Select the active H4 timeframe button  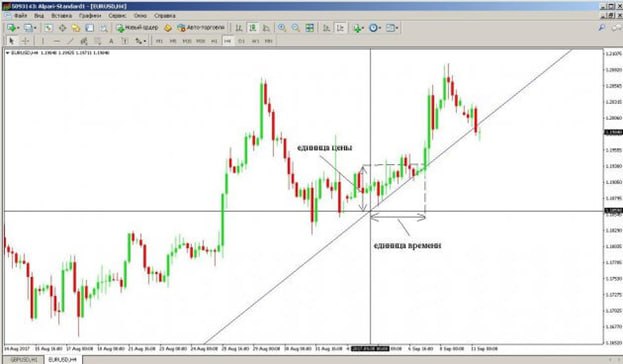pos(228,41)
